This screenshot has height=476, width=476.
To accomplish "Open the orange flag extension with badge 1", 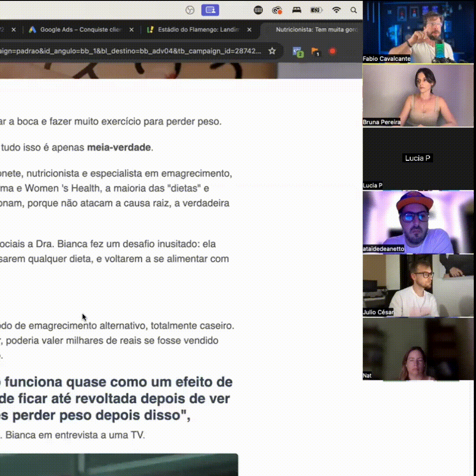I will [x=315, y=52].
